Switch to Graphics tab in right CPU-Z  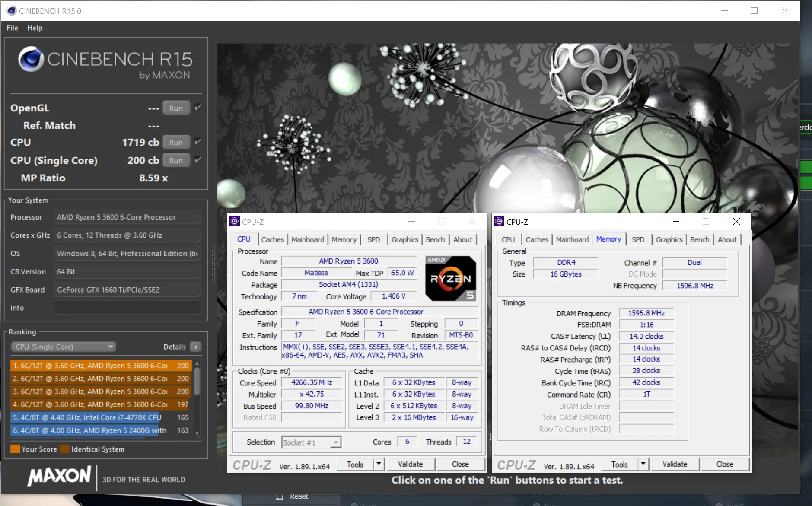pos(669,239)
